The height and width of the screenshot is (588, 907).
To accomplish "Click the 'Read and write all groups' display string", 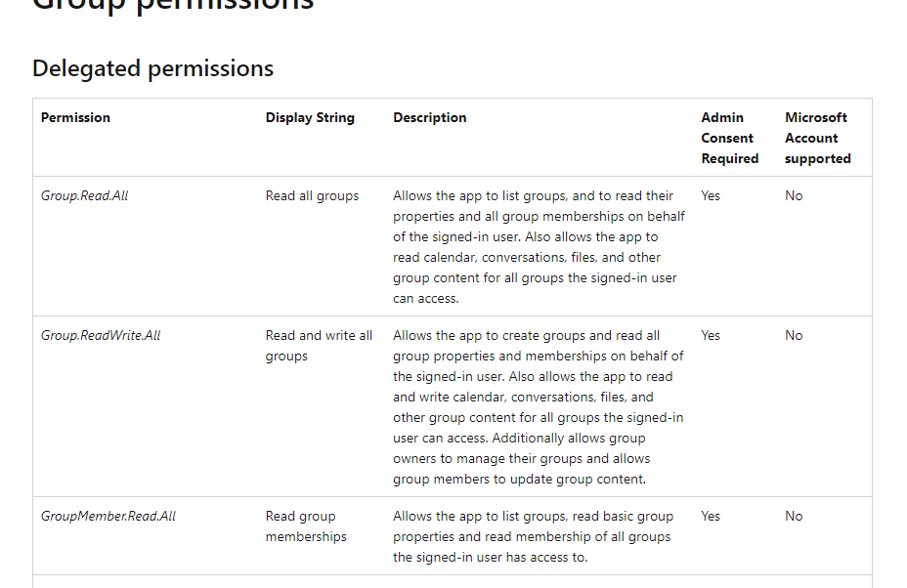I will pyautogui.click(x=319, y=346).
